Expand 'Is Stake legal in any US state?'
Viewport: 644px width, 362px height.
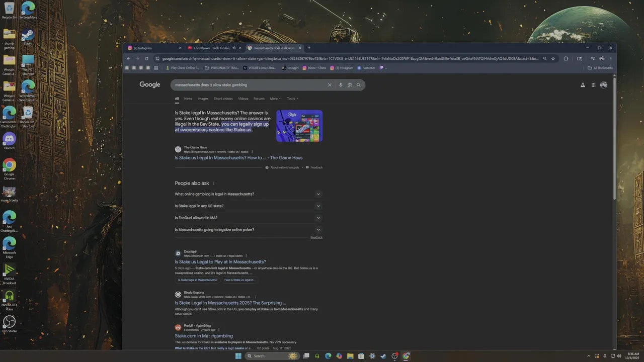(248, 206)
